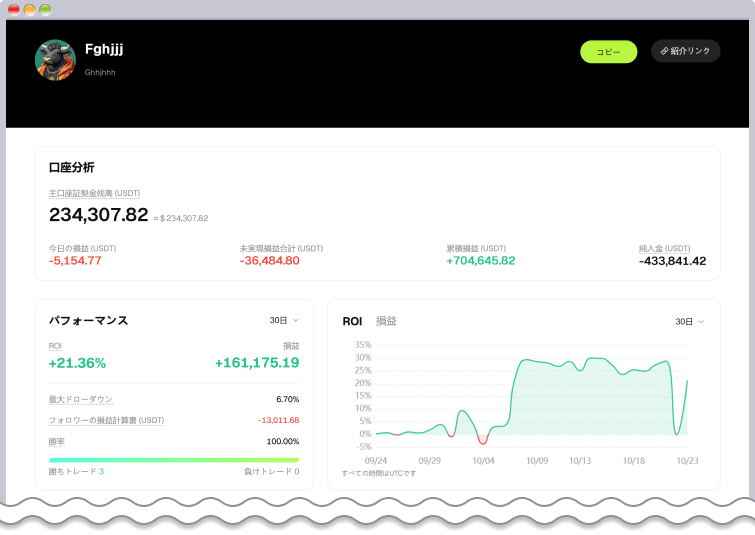Click the bull avatar profile picture
This screenshot has width=755, height=535.
click(x=55, y=60)
